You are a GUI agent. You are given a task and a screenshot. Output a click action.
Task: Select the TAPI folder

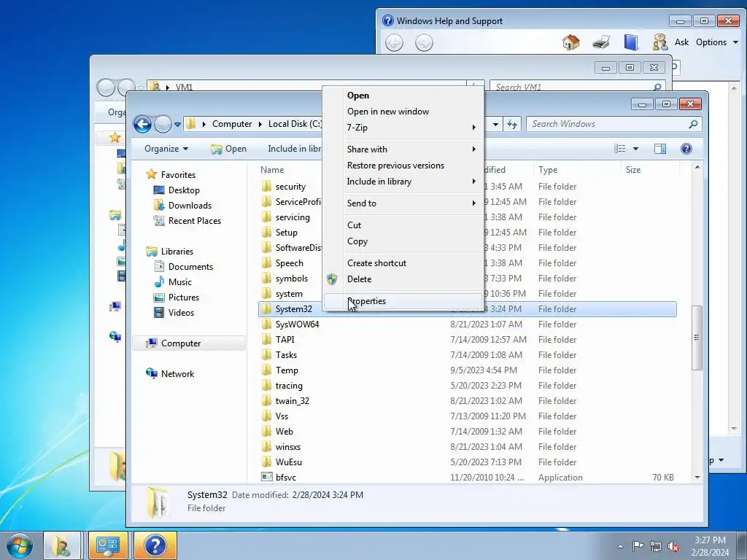285,340
